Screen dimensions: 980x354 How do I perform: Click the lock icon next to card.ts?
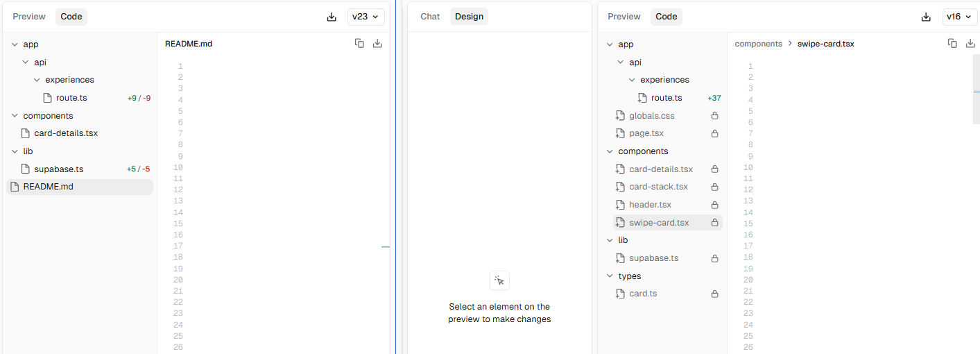714,294
